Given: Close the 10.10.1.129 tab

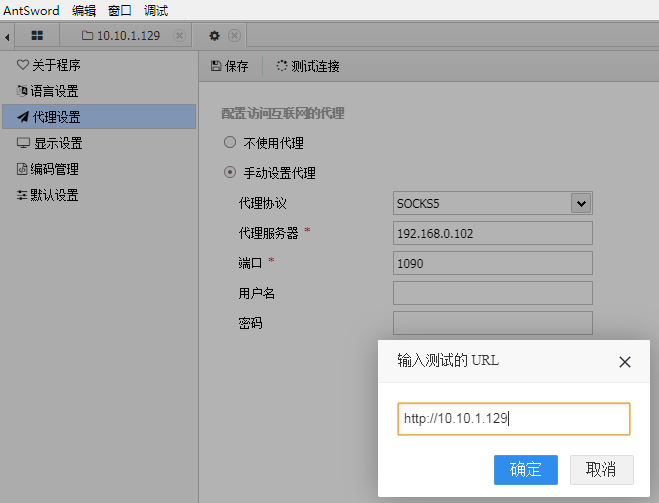Looking at the screenshot, I should 179,36.
